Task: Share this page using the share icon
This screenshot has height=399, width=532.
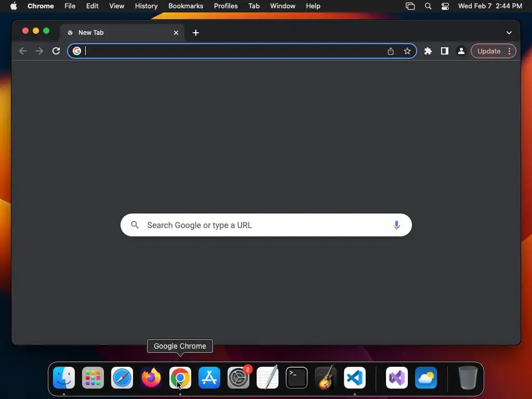Action: (391, 51)
